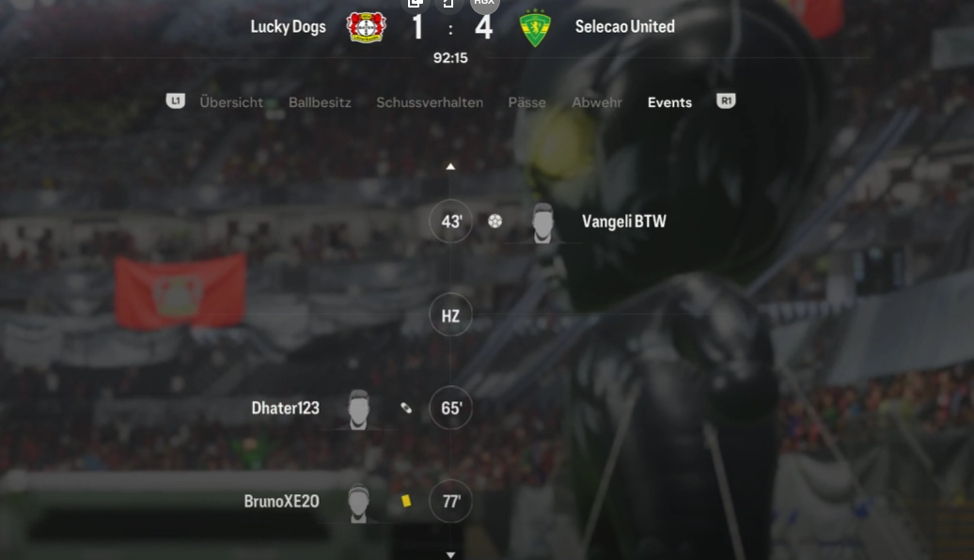974x560 pixels.
Task: Click the R1 shoulder button icon
Action: coord(726,101)
